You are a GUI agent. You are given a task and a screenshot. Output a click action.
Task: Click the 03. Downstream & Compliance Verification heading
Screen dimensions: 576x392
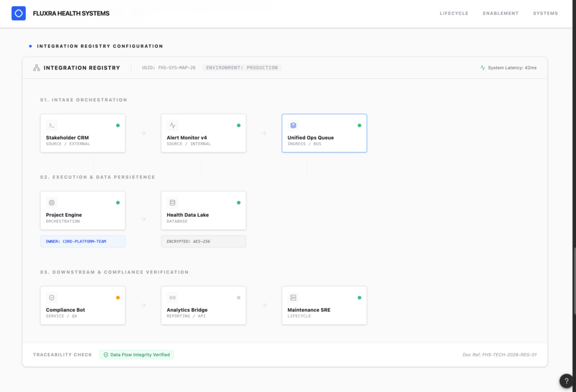[x=114, y=272]
